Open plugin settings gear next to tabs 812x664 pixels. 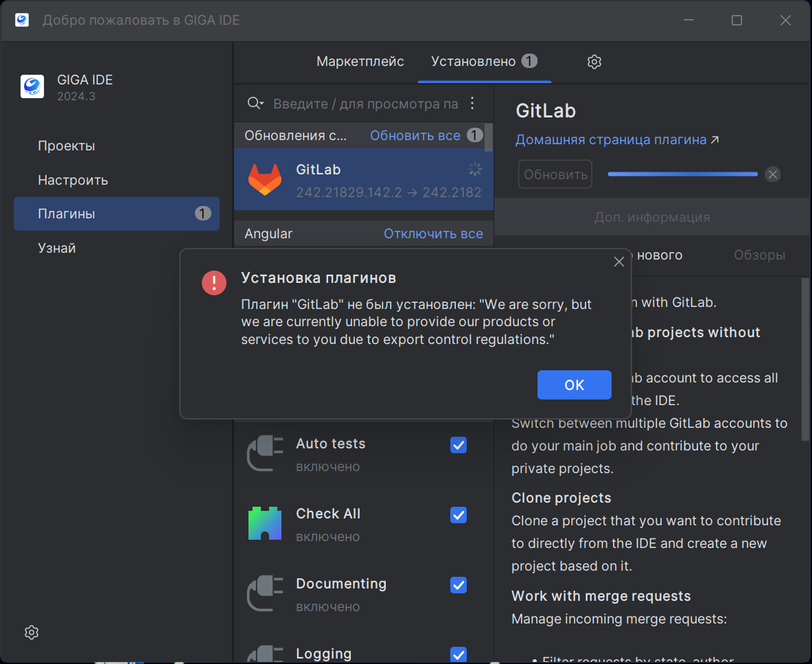coord(594,62)
